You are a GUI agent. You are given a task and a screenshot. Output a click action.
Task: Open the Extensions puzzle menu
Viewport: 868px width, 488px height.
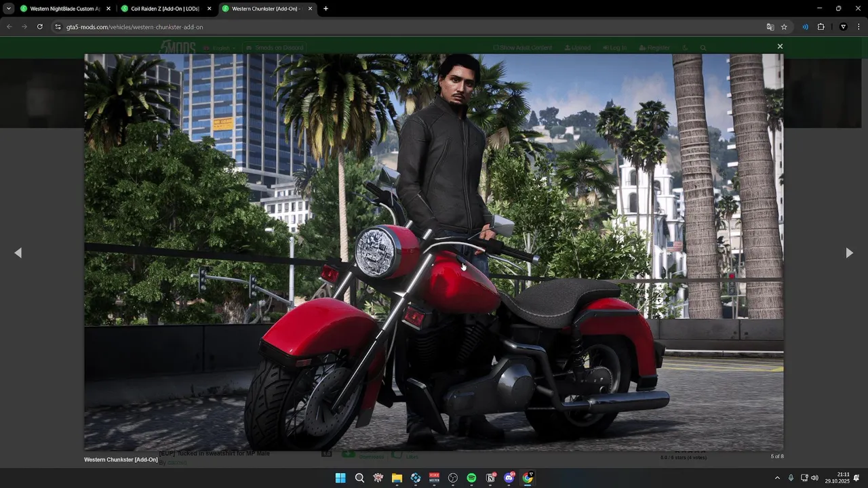(821, 27)
